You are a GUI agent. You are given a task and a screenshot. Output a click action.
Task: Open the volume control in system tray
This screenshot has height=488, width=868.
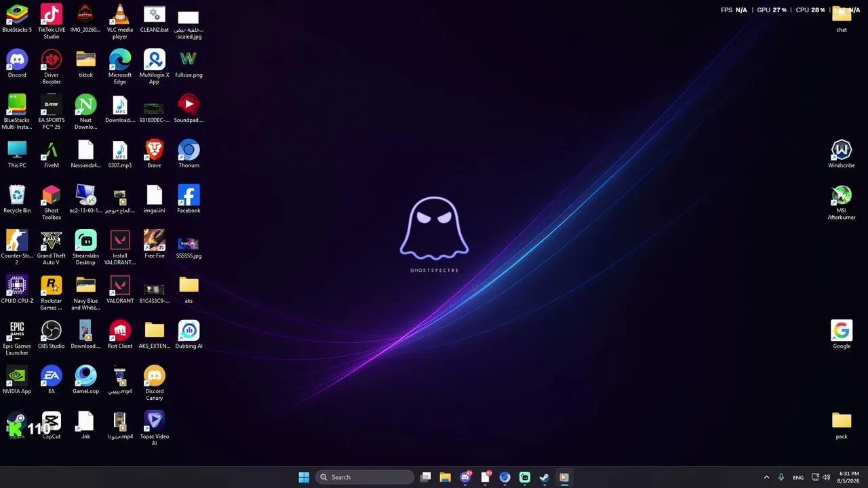tap(827, 477)
